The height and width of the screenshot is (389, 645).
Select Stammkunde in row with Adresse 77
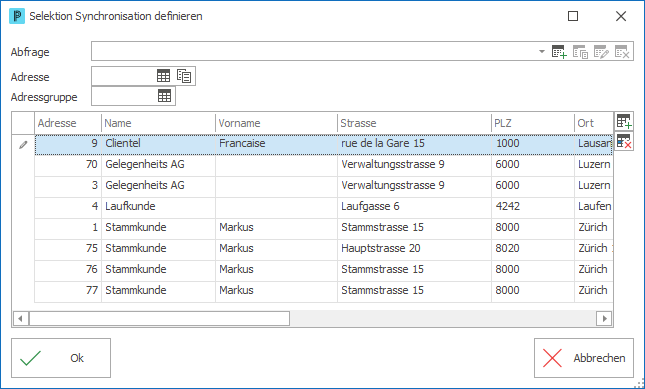click(158, 290)
